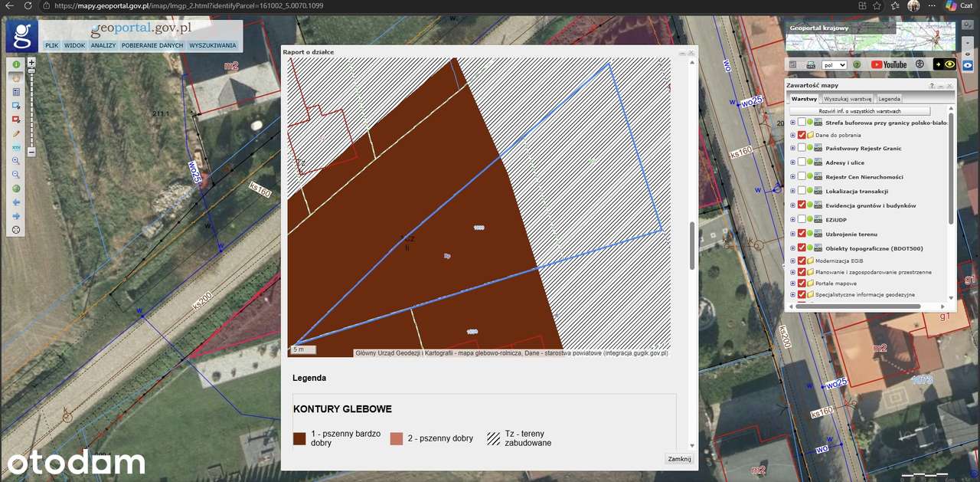Click light red pszenny dobry swatch

click(396, 439)
